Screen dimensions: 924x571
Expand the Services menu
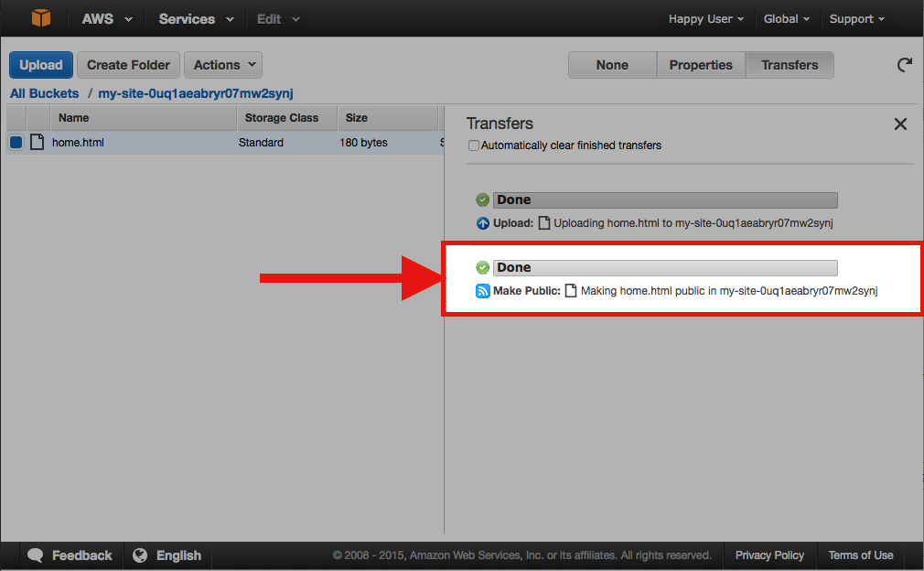click(x=196, y=19)
